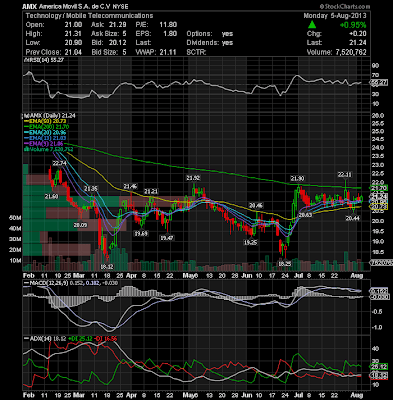The height and width of the screenshot is (400, 393).
Task: Click the AMX Daily candlestick icon in legend
Action: [24, 115]
